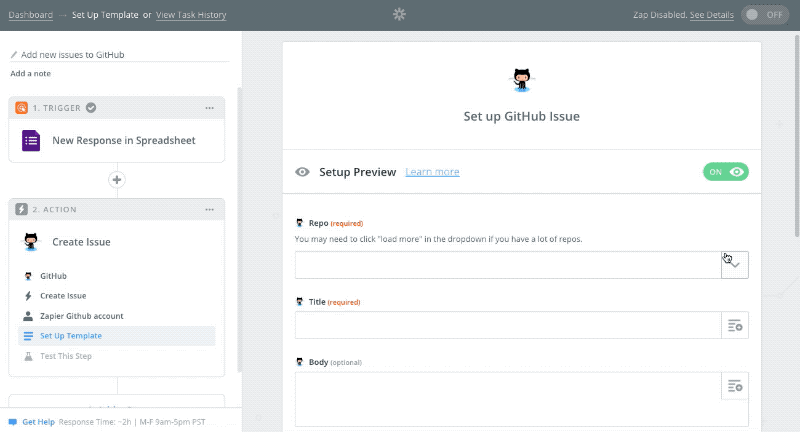Click the chat bubble icon beside Get Help
Image resolution: width=800 pixels, height=432 pixels.
(x=13, y=422)
